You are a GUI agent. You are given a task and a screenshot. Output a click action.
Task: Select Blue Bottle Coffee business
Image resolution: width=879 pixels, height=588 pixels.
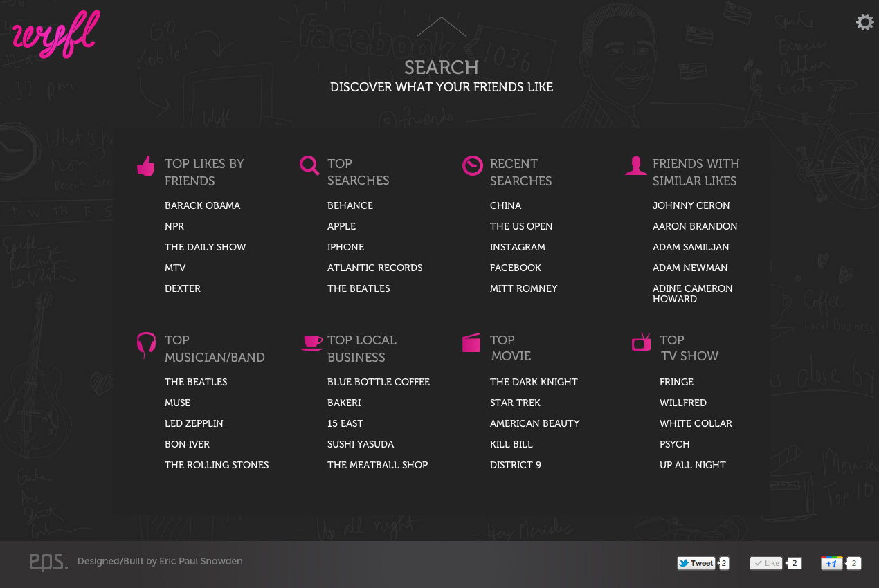pos(379,382)
